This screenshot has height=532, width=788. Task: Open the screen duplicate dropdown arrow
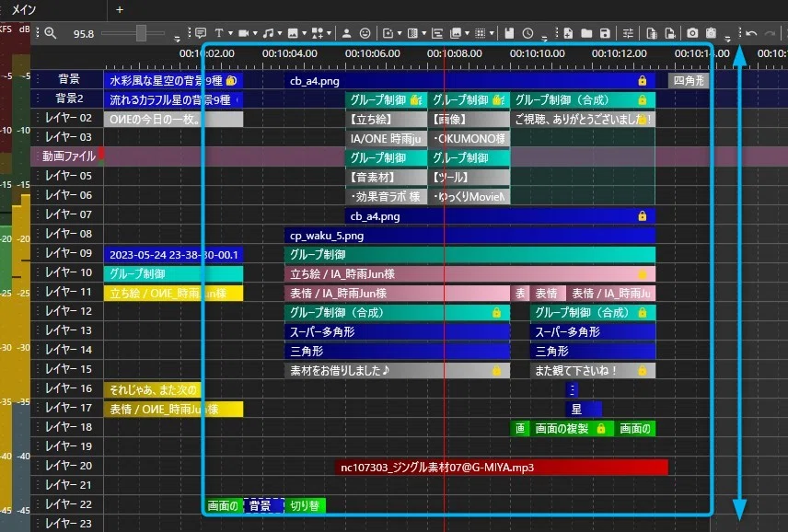tap(468, 33)
